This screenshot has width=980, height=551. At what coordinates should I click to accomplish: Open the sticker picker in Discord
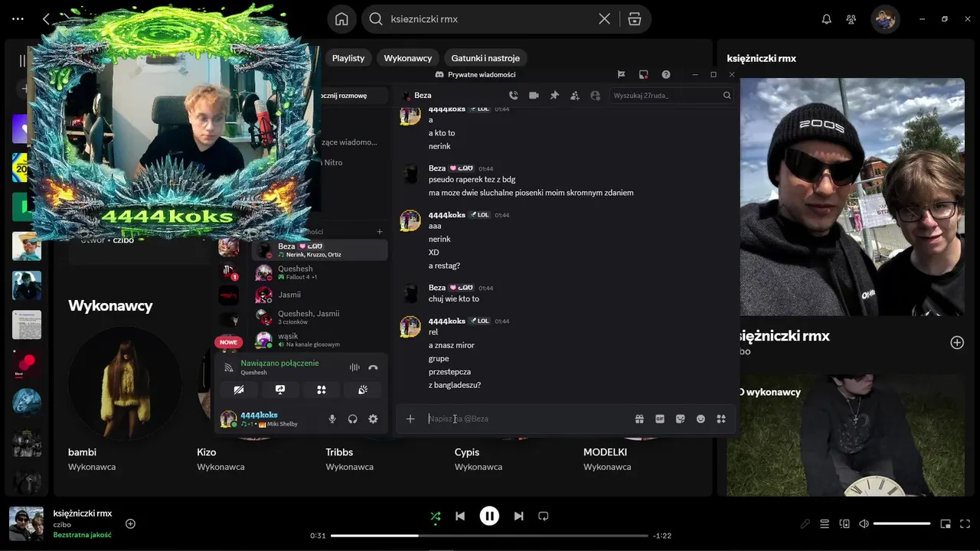[x=680, y=419]
